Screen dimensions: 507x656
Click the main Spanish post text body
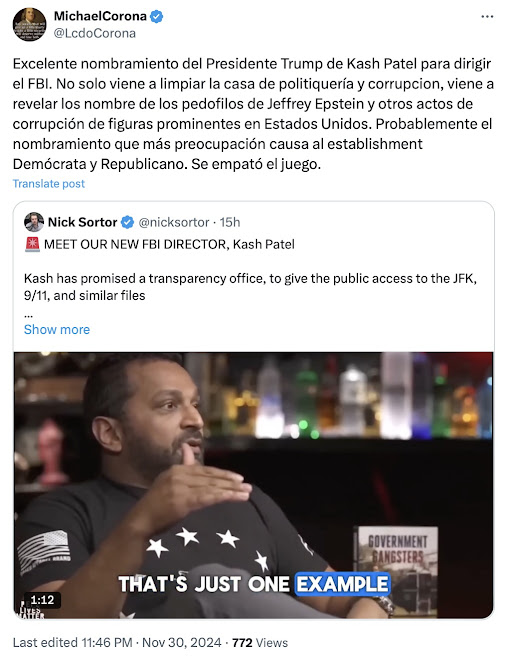[253, 114]
